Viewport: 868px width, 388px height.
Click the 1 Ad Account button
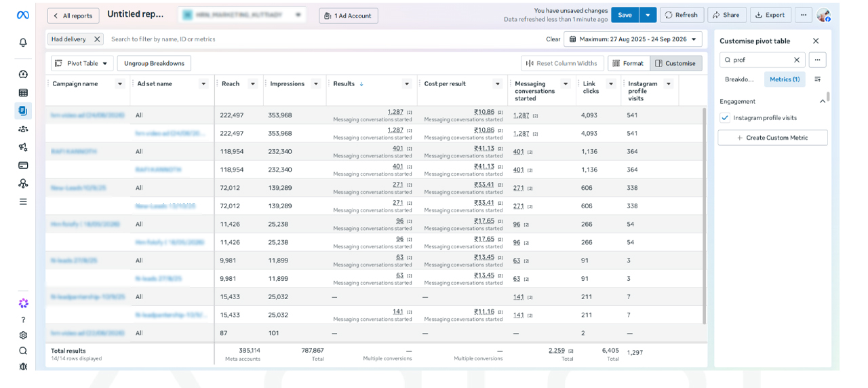click(x=349, y=16)
